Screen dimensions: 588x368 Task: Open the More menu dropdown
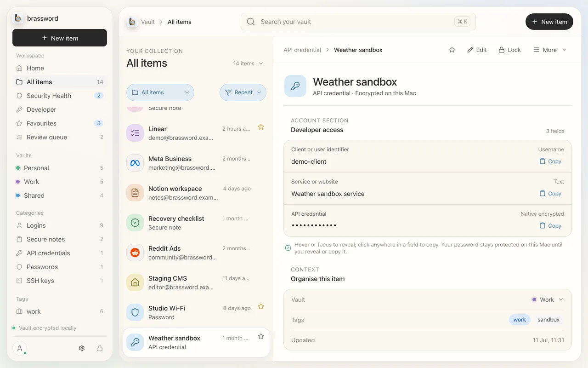[x=550, y=50]
